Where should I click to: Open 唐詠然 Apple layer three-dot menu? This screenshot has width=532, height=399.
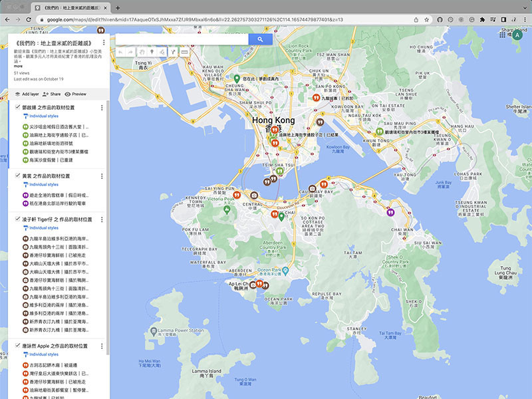click(102, 346)
